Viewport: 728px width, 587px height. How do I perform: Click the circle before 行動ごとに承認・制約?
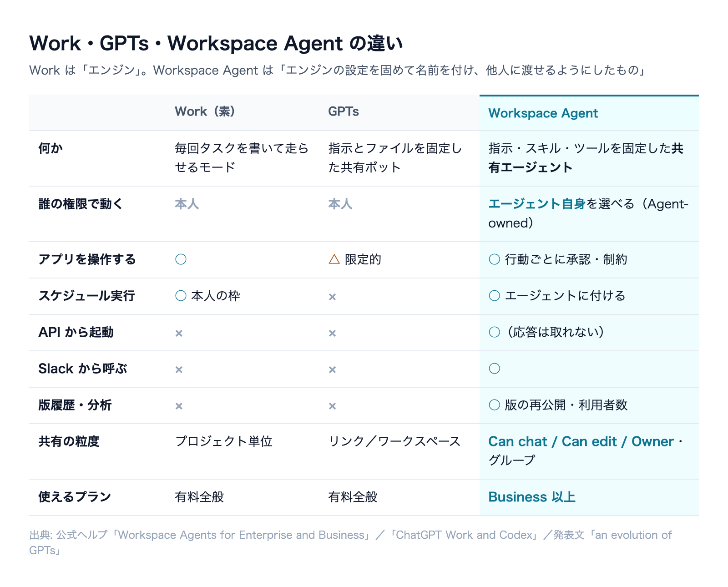pos(494,259)
